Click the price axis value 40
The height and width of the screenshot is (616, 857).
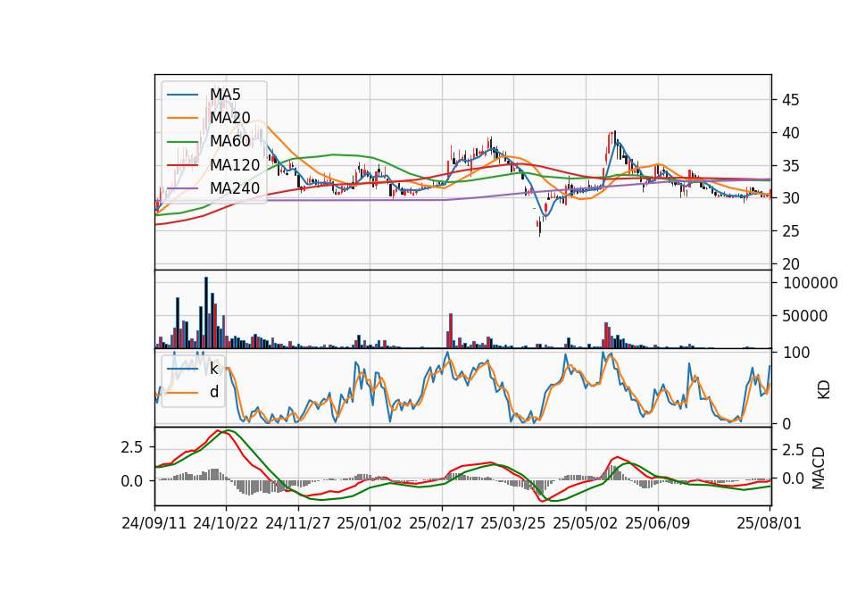(x=790, y=133)
